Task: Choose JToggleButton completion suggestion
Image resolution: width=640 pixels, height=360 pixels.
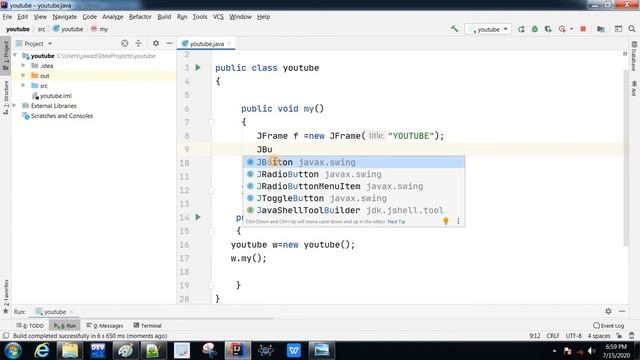Action: pos(354,198)
